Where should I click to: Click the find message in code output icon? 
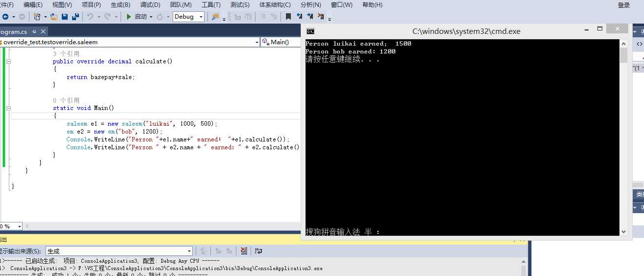(205, 251)
